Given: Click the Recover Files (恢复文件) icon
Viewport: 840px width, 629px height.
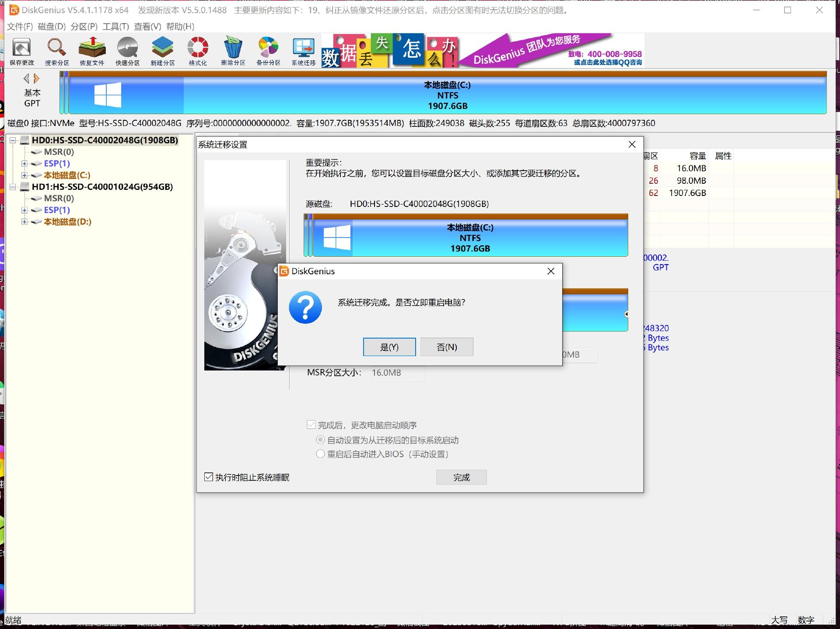Looking at the screenshot, I should [92, 51].
